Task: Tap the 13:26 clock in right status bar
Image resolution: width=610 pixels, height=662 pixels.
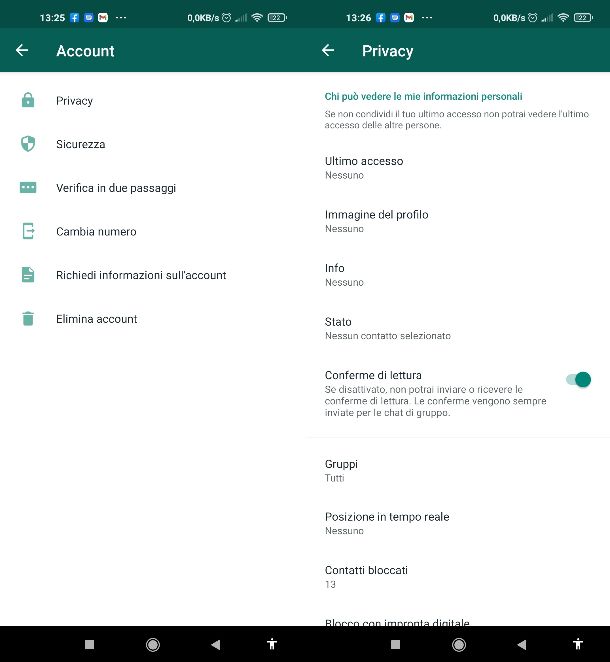Action: (358, 18)
